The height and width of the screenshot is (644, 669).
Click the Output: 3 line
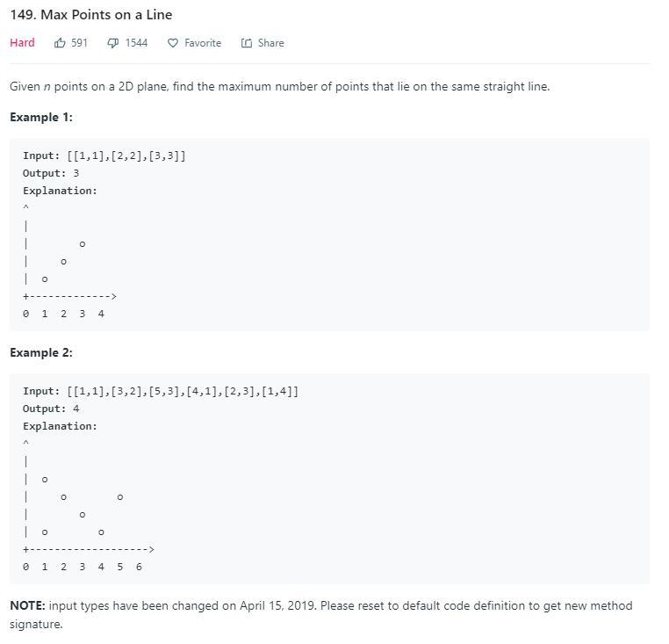pos(51,173)
